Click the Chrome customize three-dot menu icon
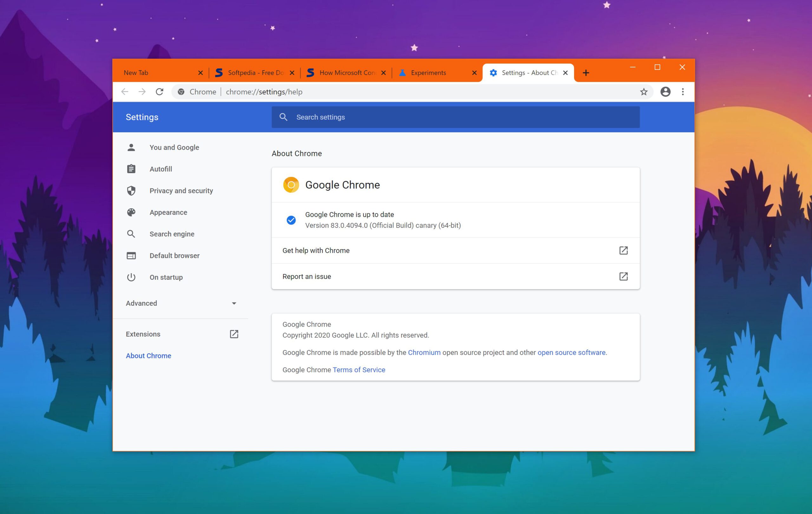 683,92
